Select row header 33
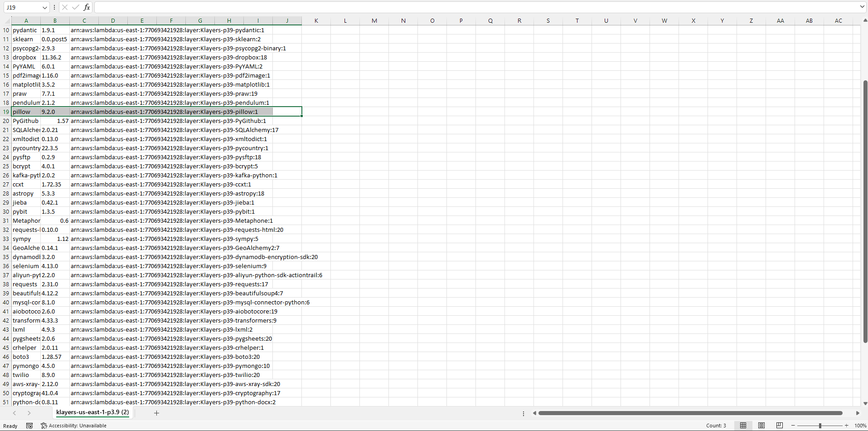868x431 pixels. [6, 239]
